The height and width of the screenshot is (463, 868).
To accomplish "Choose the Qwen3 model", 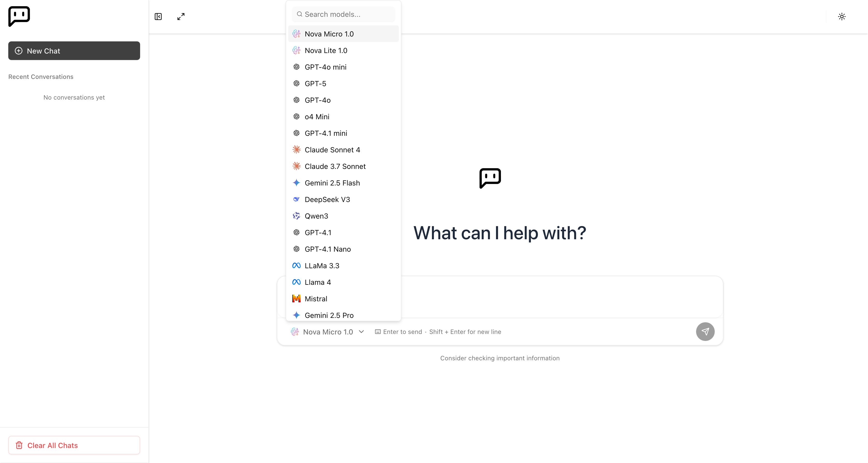I will point(343,216).
